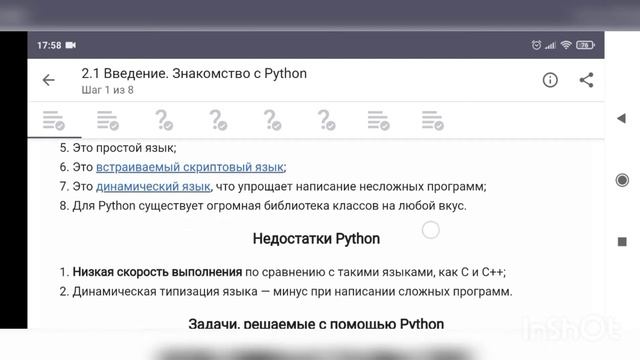
Task: Go to step 4 quiz tab
Action: pyautogui.click(x=218, y=120)
